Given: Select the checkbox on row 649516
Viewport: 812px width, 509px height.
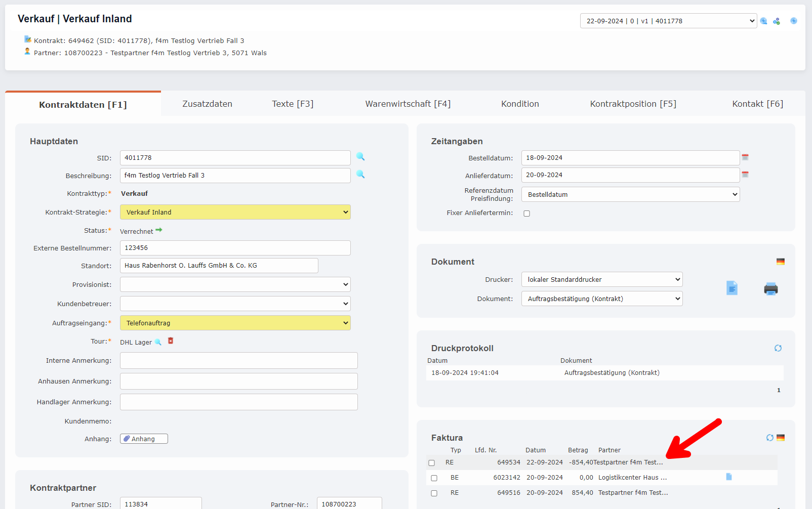Looking at the screenshot, I should [x=433, y=492].
